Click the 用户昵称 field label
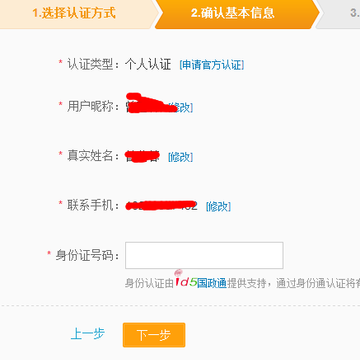Image resolution: width=360 pixels, height=360 pixels. coord(90,107)
